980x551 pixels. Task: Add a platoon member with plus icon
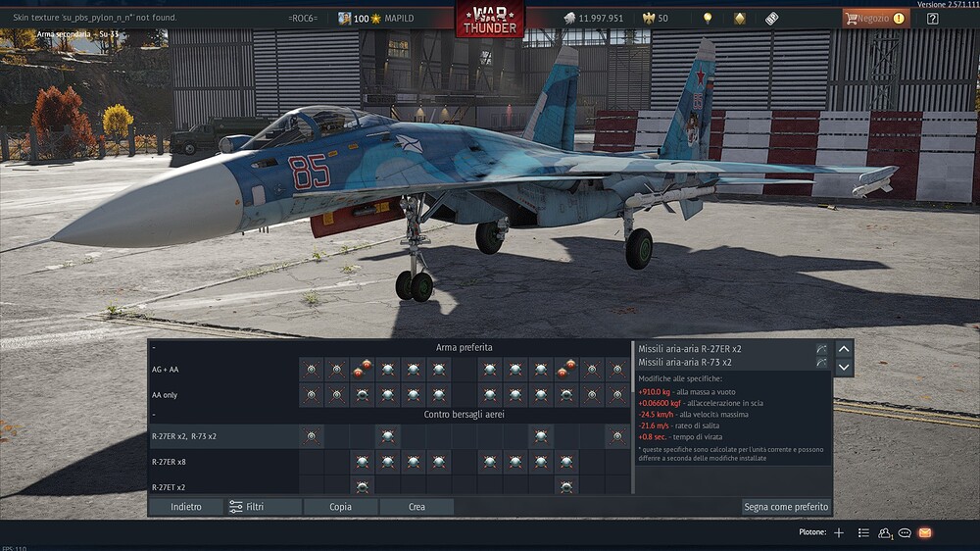coord(839,532)
